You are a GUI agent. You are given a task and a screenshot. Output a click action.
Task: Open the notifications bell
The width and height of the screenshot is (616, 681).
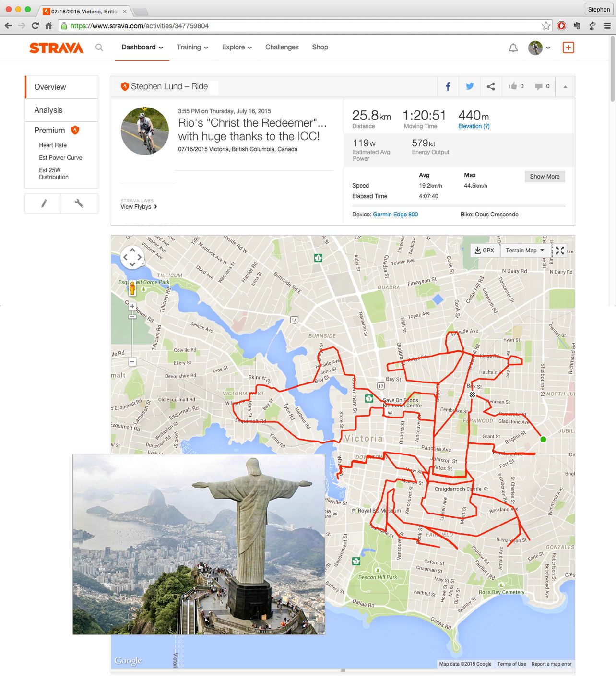point(513,48)
